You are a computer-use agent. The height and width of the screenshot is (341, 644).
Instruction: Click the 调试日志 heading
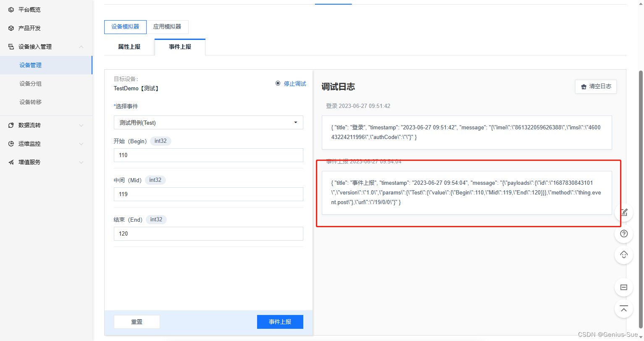click(x=338, y=87)
